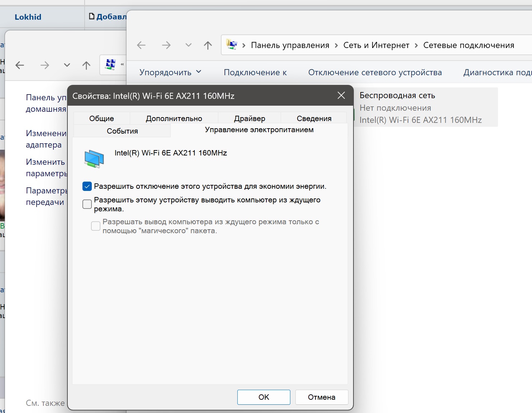Open the Дополнительно tab

(174, 119)
